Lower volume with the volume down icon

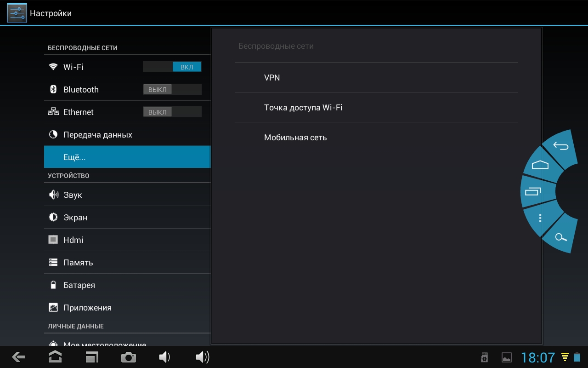click(x=164, y=357)
